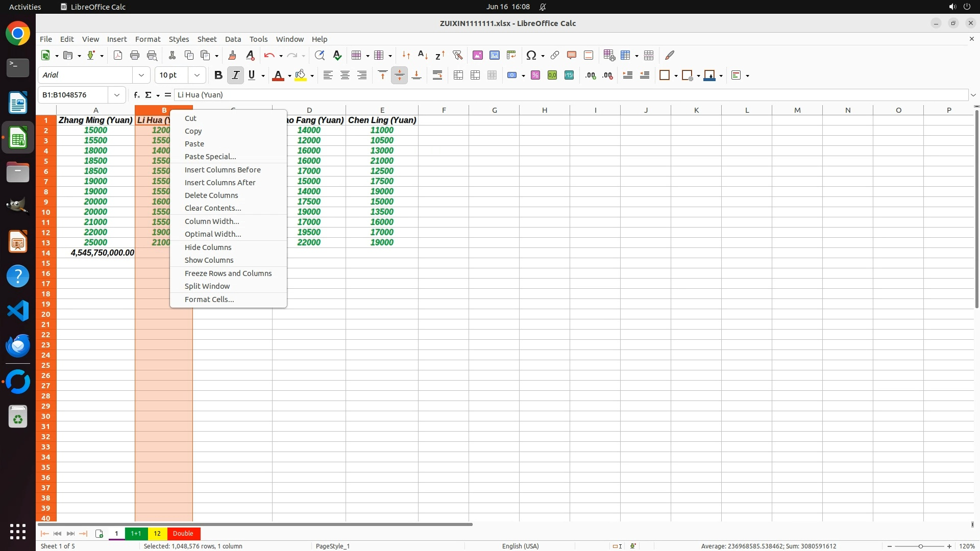Select Hide Columns in context menu
The height and width of the screenshot is (551, 980).
pos(208,247)
